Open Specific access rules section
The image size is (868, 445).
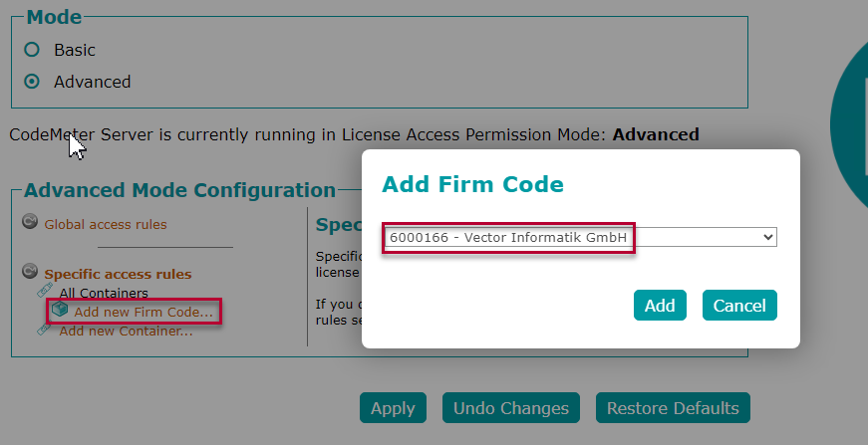(118, 274)
